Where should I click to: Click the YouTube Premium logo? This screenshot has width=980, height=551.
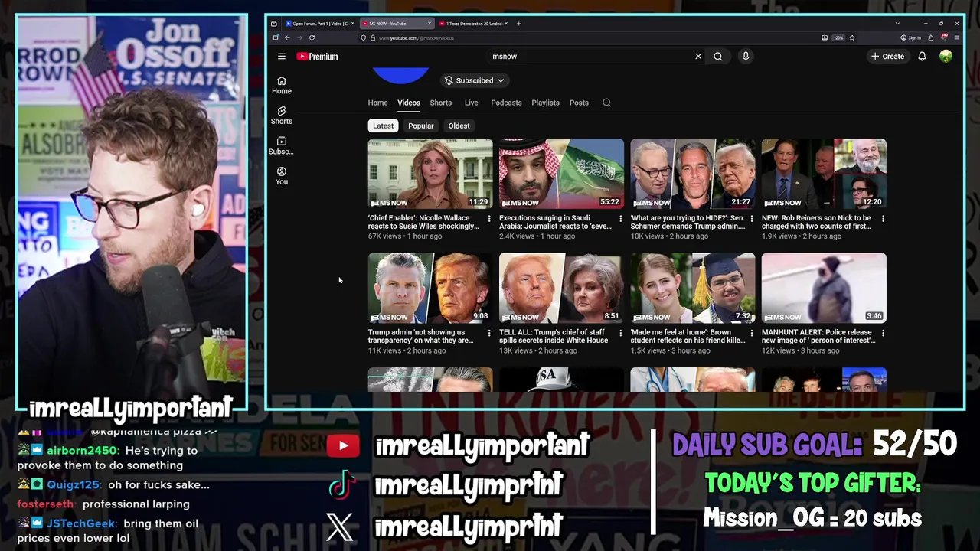[x=317, y=57]
